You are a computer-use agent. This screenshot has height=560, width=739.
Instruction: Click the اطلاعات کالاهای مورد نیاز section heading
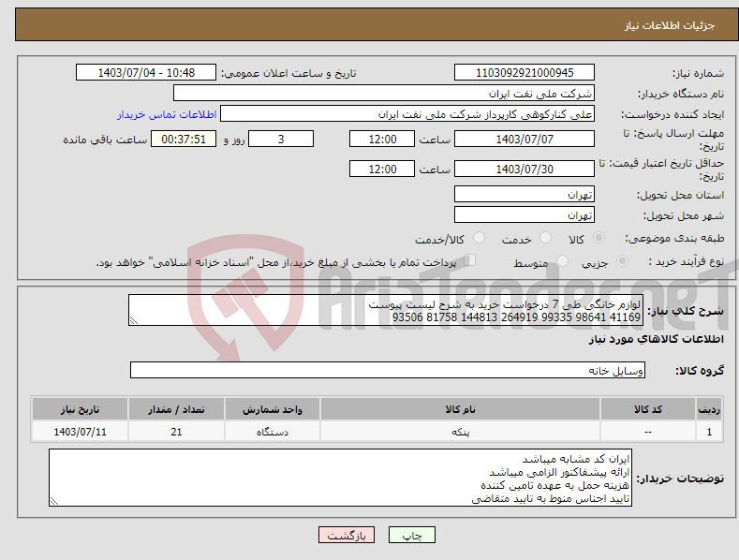point(656,339)
